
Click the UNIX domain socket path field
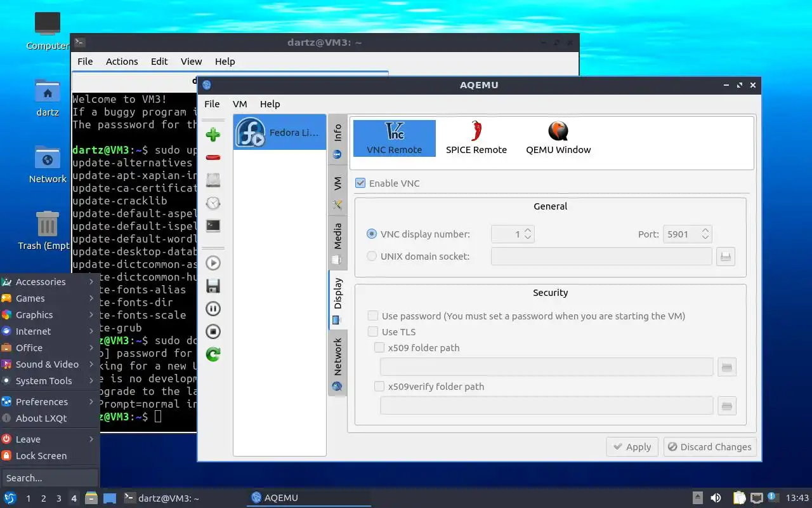pos(601,257)
